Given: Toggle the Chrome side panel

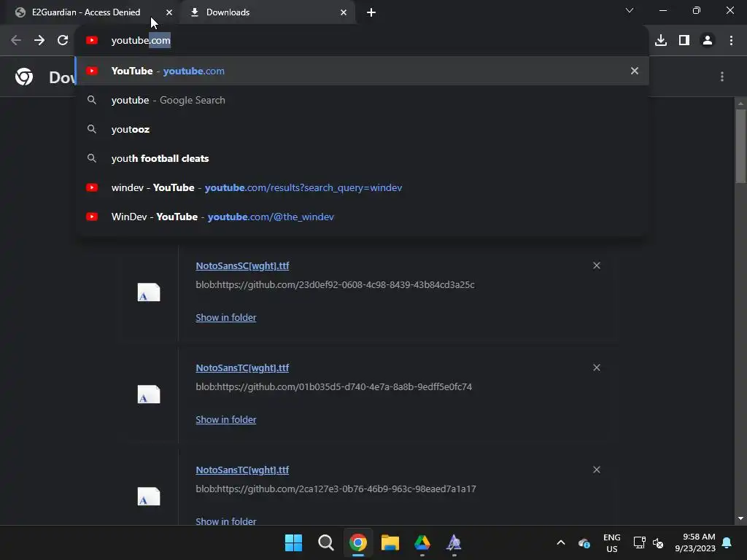Looking at the screenshot, I should click(x=684, y=41).
